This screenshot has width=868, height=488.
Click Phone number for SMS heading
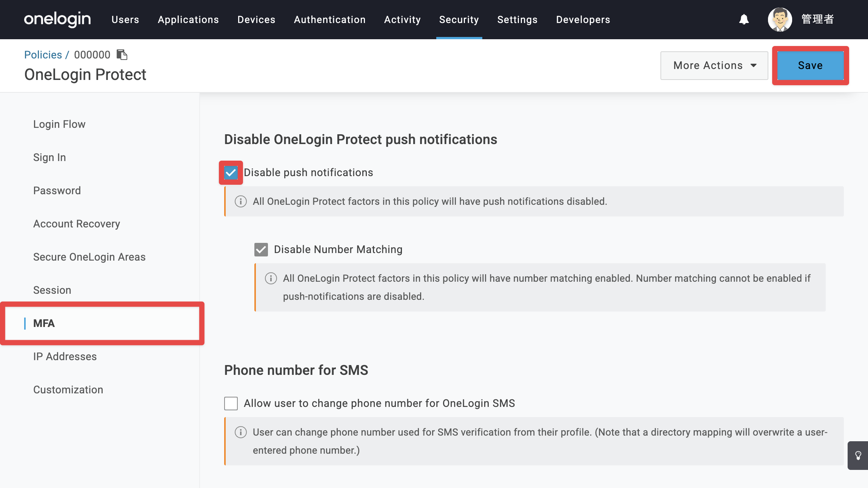click(x=296, y=370)
